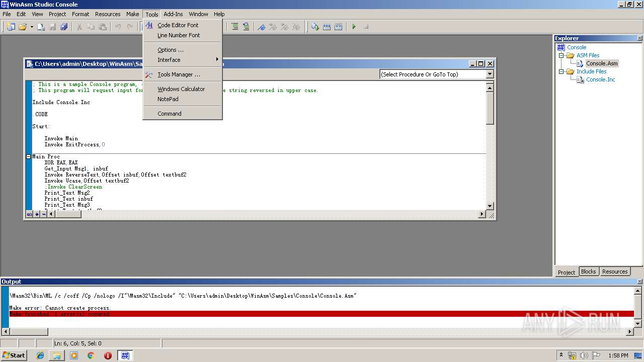Switch to the Blocks tab

pos(588,271)
